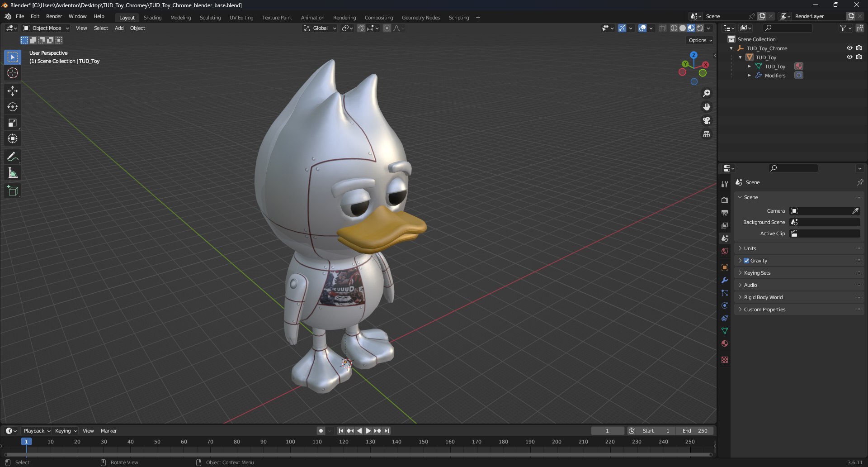The image size is (868, 467).
Task: Activate the Annotate tool
Action: (13, 157)
